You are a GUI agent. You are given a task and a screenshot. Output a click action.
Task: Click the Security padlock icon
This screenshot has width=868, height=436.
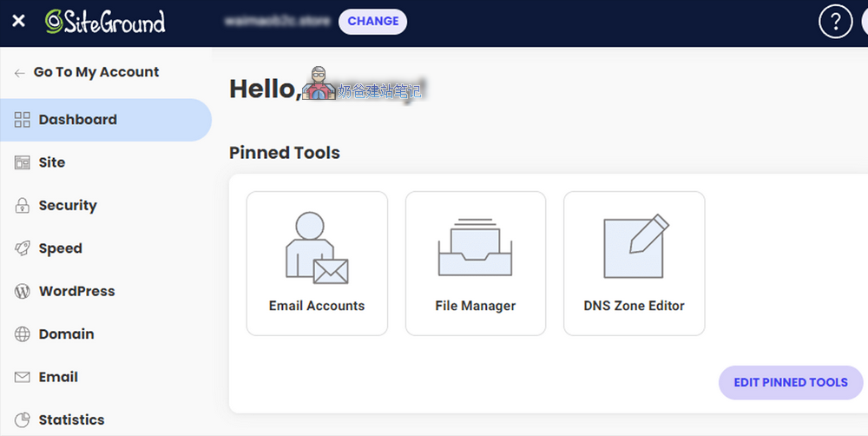[23, 206]
